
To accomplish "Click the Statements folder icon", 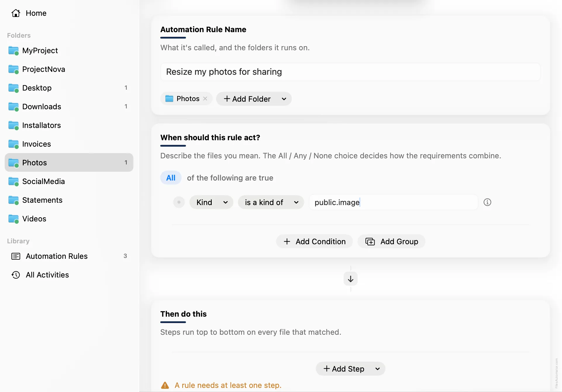I will point(13,200).
